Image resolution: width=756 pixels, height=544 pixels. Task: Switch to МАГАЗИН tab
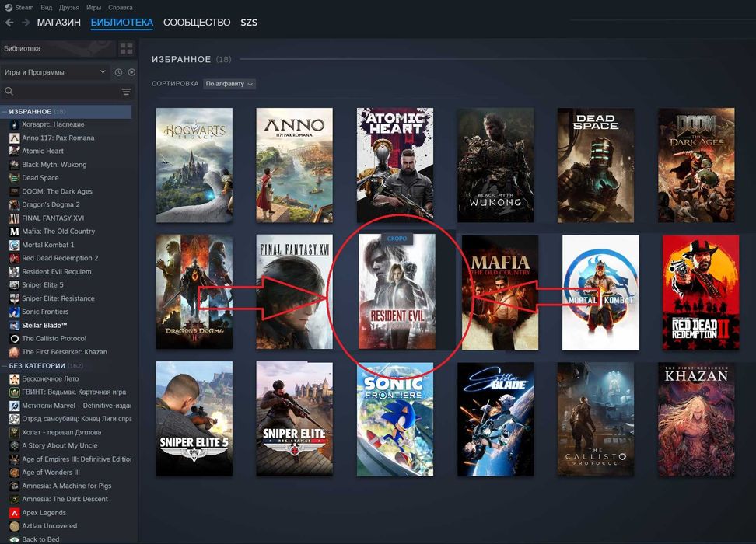(59, 23)
